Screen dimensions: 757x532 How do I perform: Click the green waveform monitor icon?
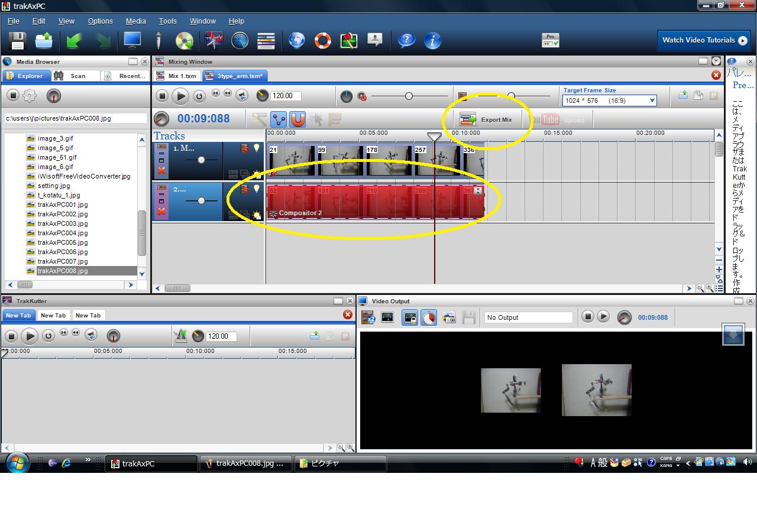click(x=348, y=41)
